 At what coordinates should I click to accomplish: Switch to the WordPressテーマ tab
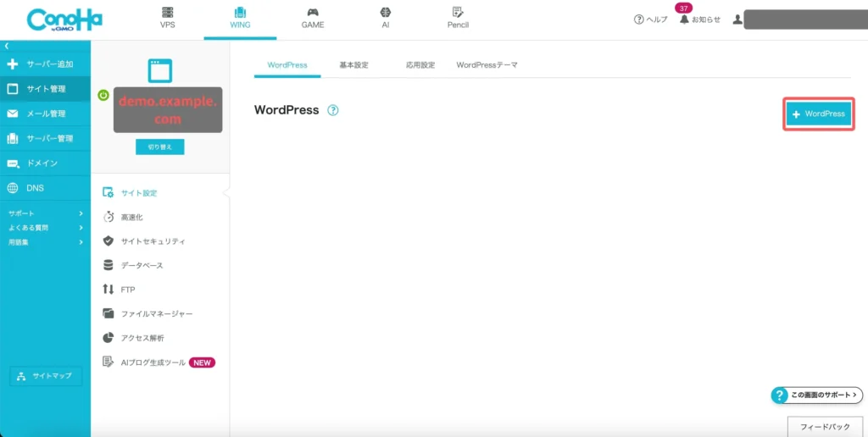[487, 64]
